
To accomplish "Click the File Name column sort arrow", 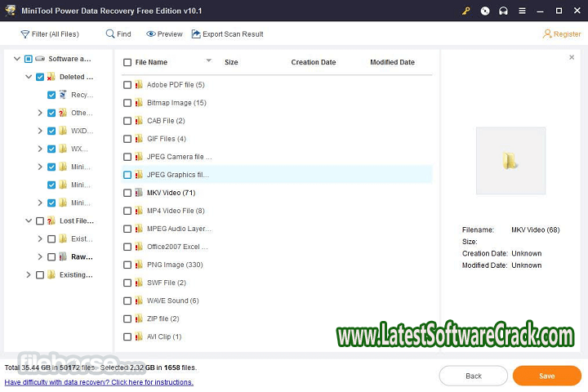I will (x=208, y=61).
